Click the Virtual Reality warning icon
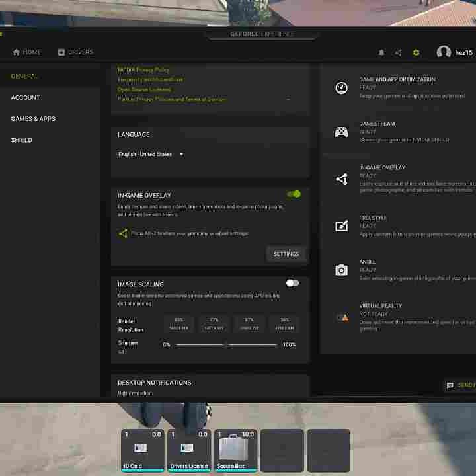476x476 pixels. tap(343, 317)
